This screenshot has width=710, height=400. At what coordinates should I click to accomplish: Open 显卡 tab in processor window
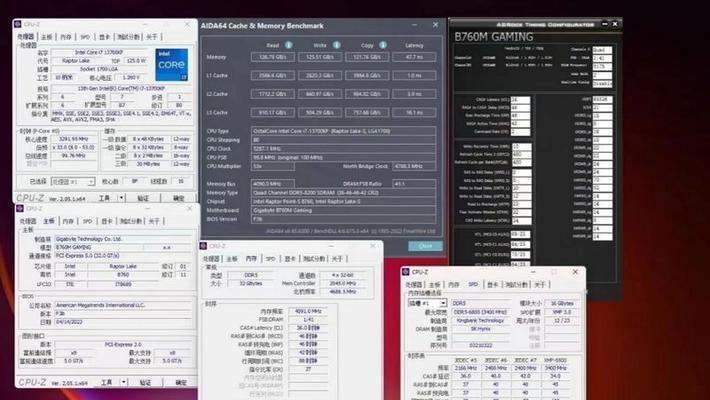105,37
